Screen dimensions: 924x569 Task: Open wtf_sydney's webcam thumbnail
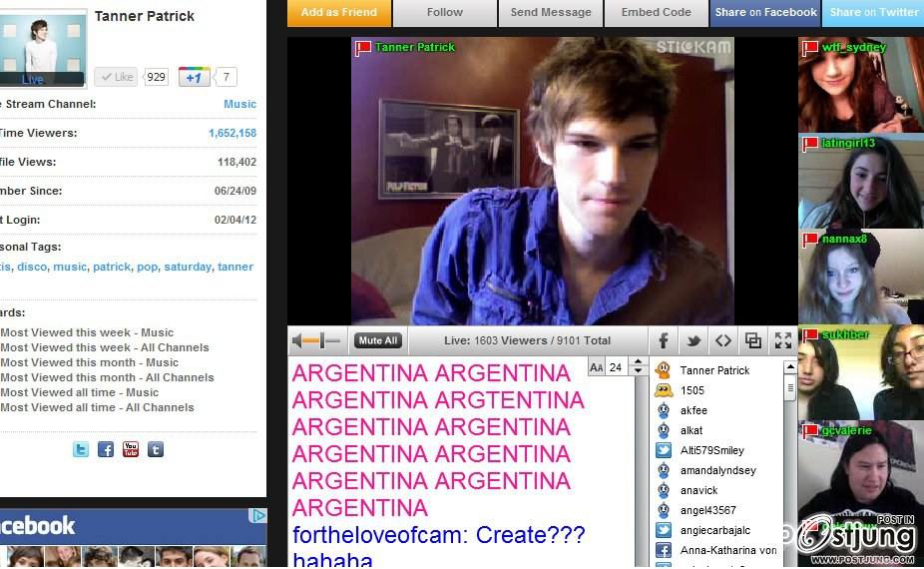(861, 84)
